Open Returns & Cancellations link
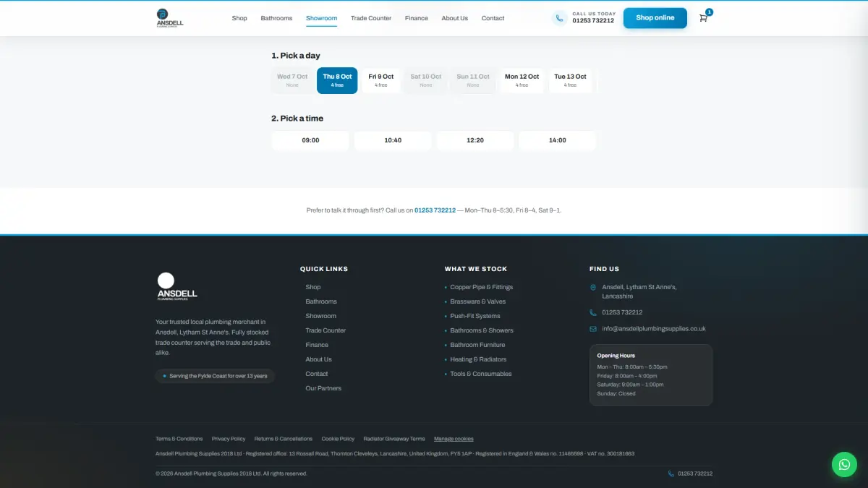868x488 pixels. tap(284, 439)
